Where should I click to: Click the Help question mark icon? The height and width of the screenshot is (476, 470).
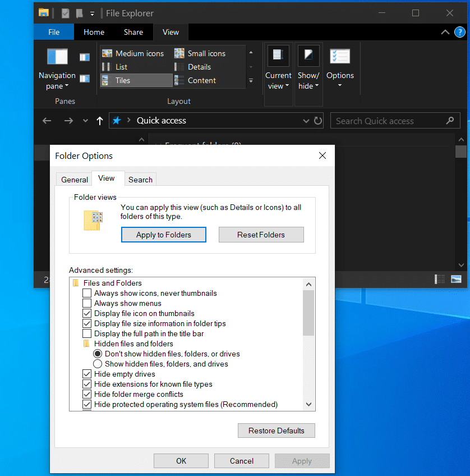tap(459, 32)
